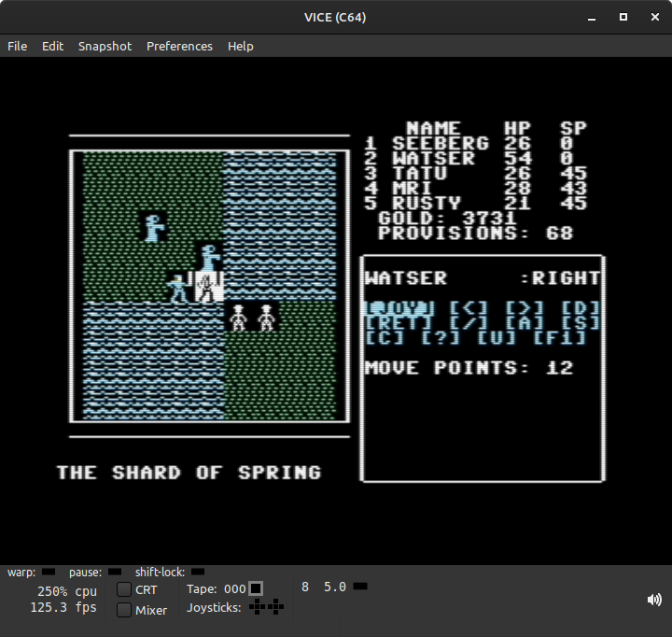Open the Help menu
The width and height of the screenshot is (672, 637).
tap(241, 46)
